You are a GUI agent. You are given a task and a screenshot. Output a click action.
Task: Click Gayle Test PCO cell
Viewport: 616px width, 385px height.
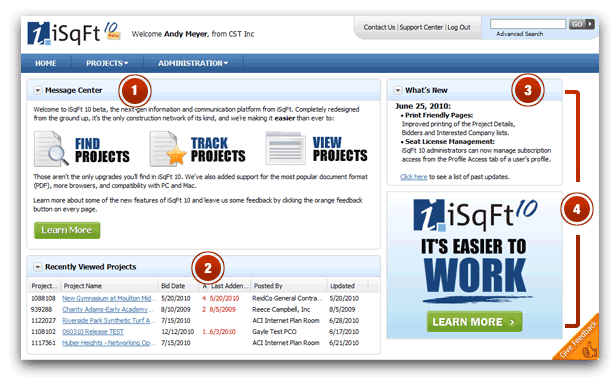pos(274,332)
